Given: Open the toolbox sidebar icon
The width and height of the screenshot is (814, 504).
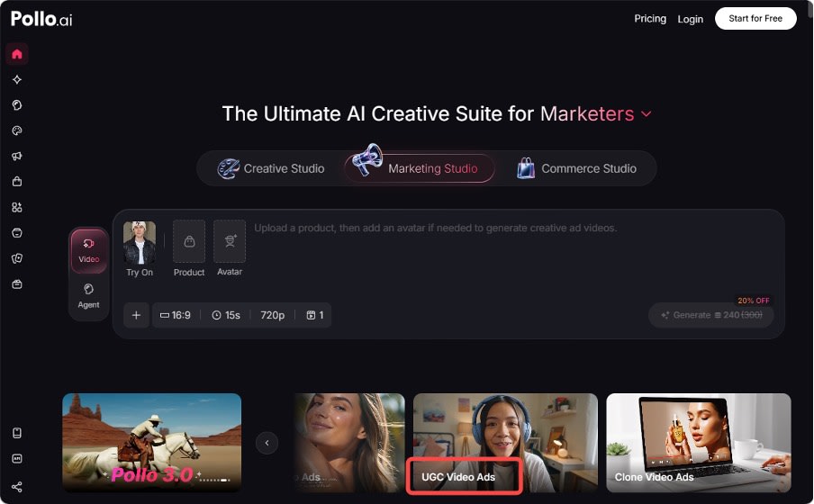Looking at the screenshot, I should (x=17, y=284).
